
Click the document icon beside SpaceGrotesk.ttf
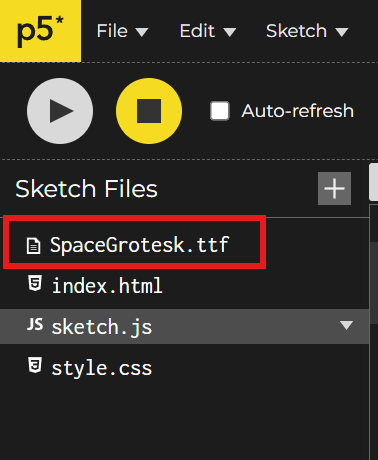(34, 246)
